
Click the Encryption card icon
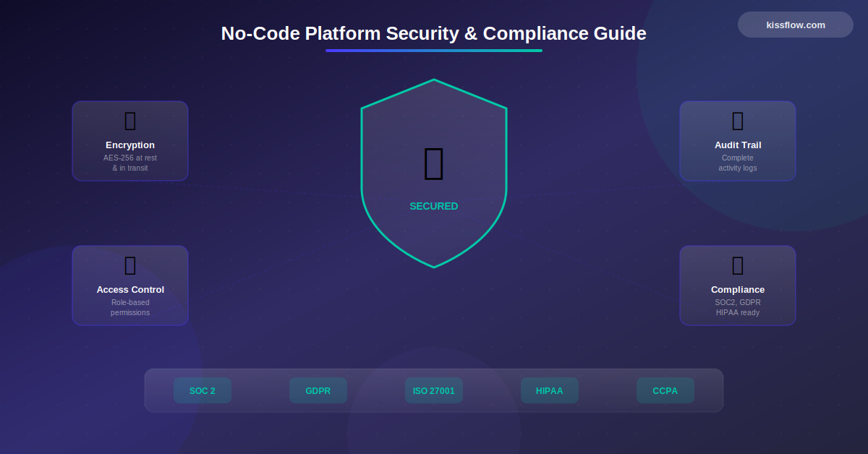click(130, 121)
